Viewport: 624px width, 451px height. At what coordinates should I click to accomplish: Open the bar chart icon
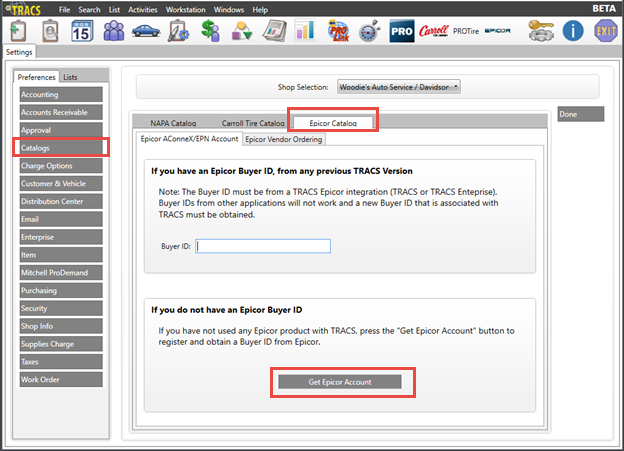[x=305, y=30]
